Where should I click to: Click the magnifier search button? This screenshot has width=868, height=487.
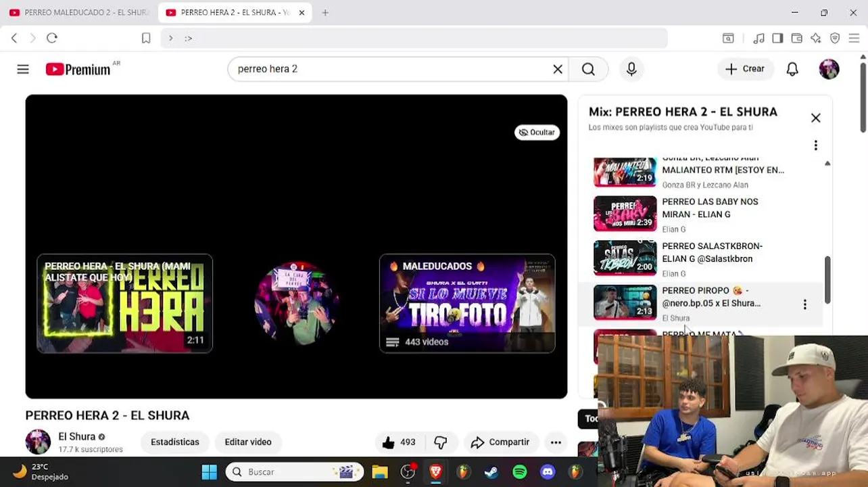(x=588, y=69)
